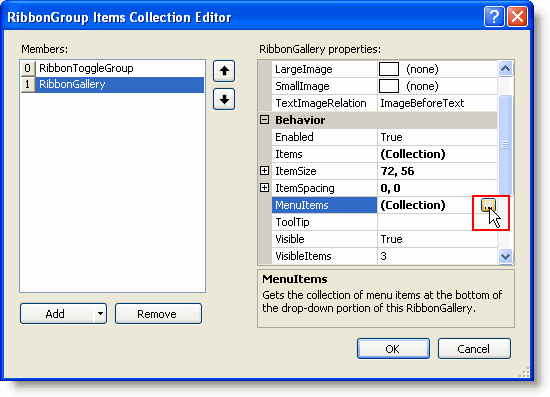Click index 1 header in Members list
This screenshot has height=397, width=550.
coord(28,85)
